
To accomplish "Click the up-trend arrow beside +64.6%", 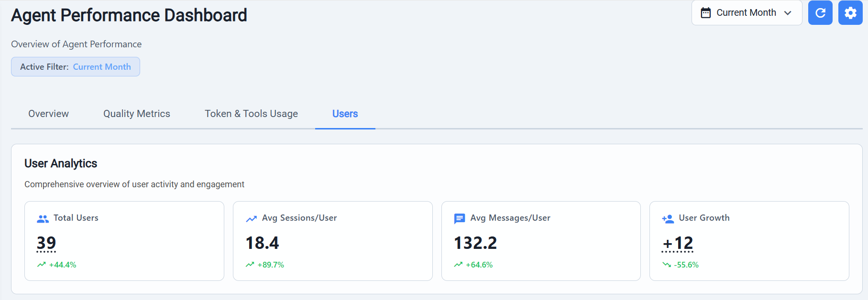I will tap(458, 265).
